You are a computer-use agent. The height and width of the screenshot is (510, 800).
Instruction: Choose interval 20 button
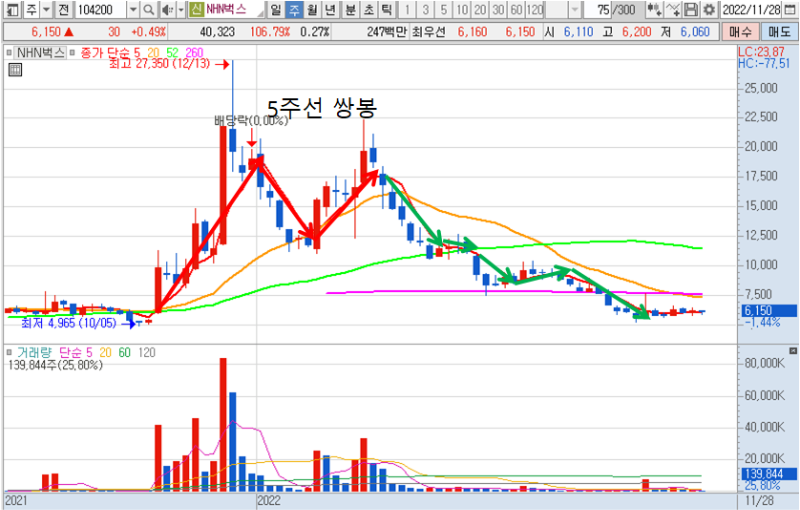tap(480, 9)
